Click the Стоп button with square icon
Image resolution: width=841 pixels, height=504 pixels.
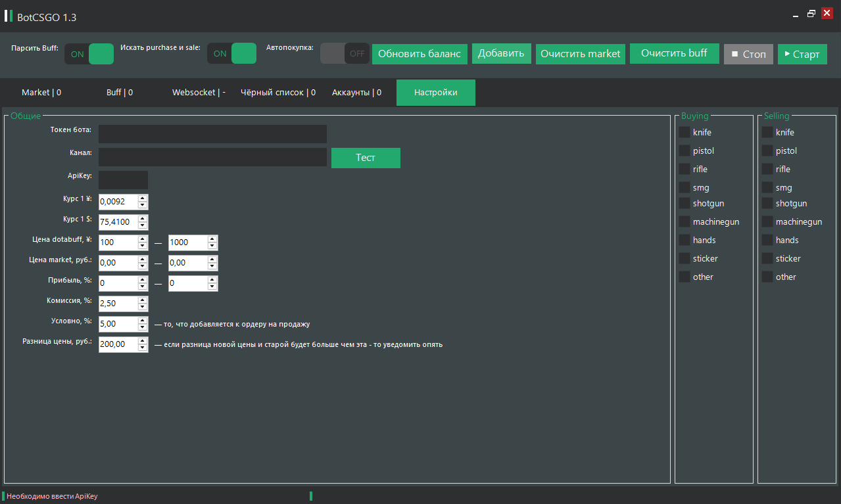pyautogui.click(x=748, y=54)
